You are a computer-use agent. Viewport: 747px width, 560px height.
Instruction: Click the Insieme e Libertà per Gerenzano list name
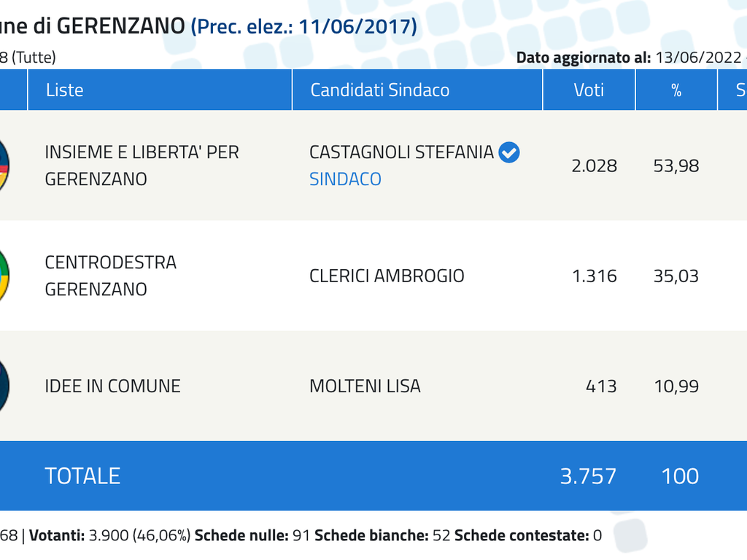pos(142,166)
